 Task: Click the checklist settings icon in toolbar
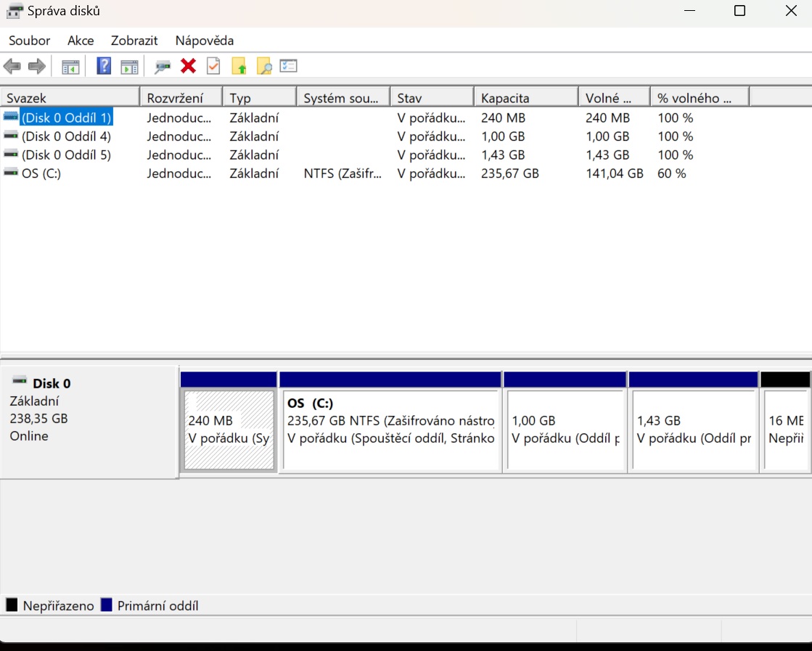(x=289, y=67)
